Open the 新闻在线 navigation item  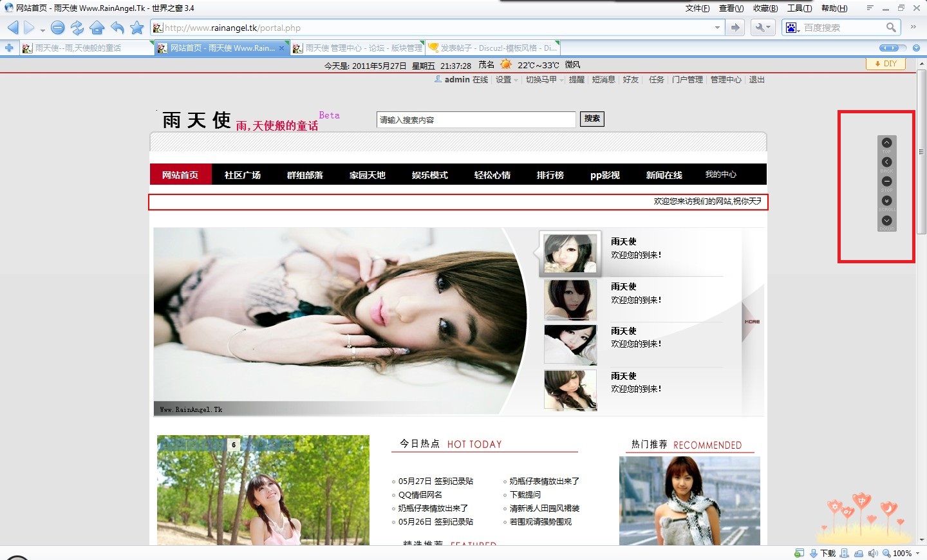click(x=664, y=174)
